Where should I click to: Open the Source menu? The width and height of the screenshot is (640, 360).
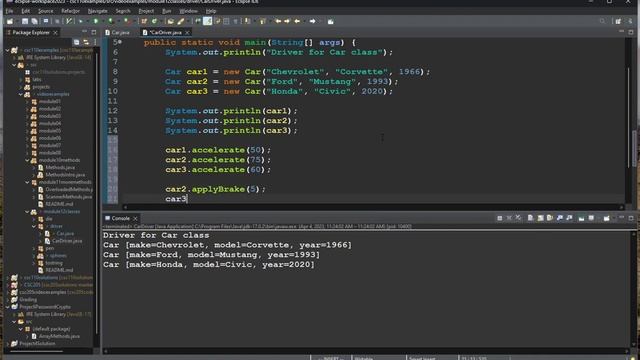pyautogui.click(x=45, y=11)
